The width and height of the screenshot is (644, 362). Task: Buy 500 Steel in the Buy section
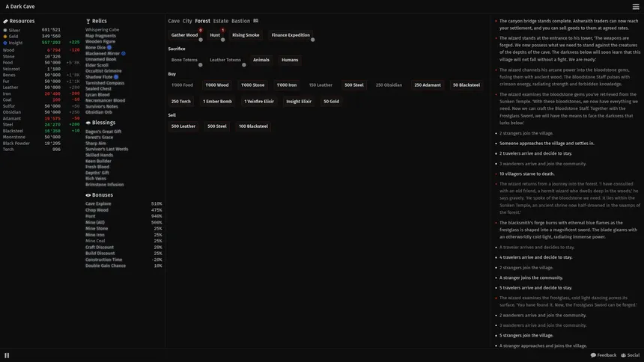pos(354,85)
